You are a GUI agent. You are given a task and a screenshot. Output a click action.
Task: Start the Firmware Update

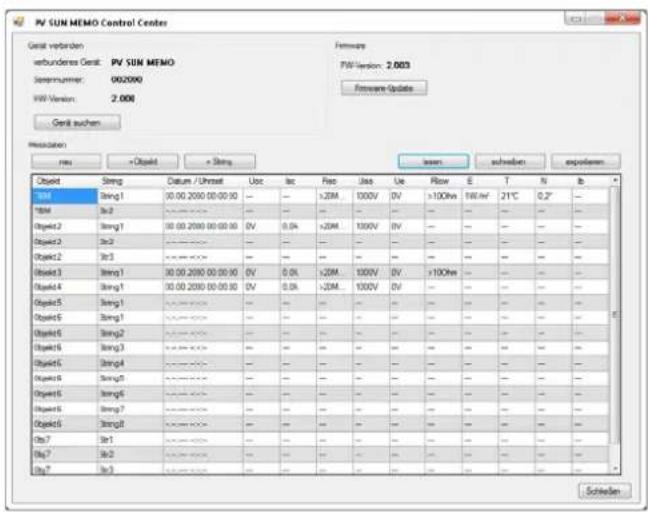click(384, 88)
